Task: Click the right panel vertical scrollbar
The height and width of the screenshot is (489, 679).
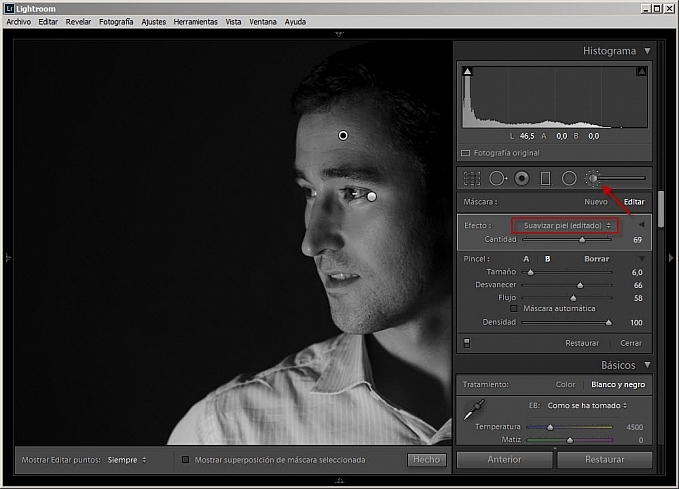Action: point(661,209)
